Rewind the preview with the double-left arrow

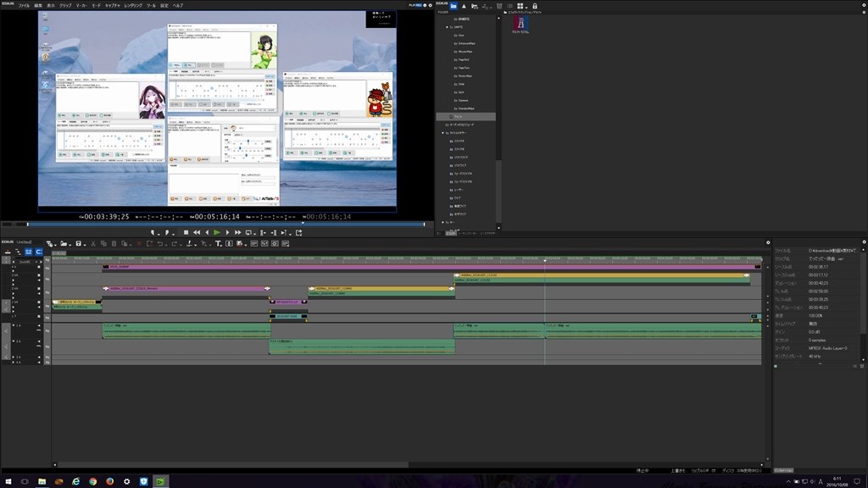pyautogui.click(x=197, y=233)
